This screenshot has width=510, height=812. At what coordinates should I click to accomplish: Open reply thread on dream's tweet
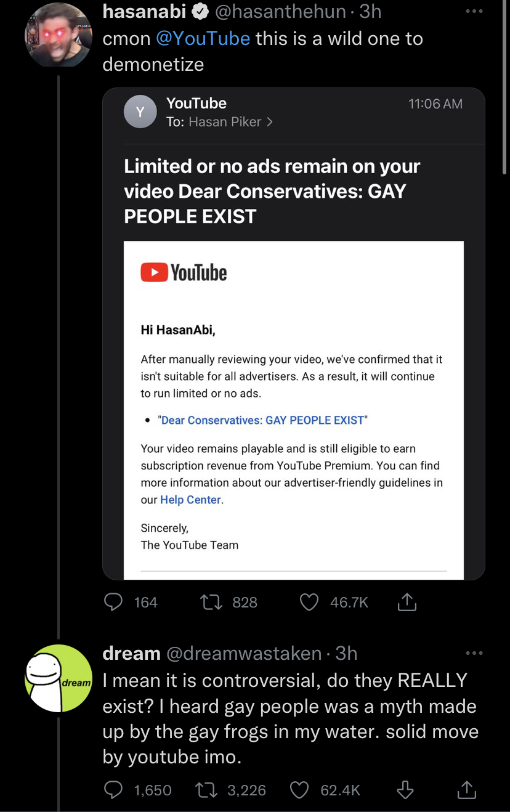click(113, 790)
